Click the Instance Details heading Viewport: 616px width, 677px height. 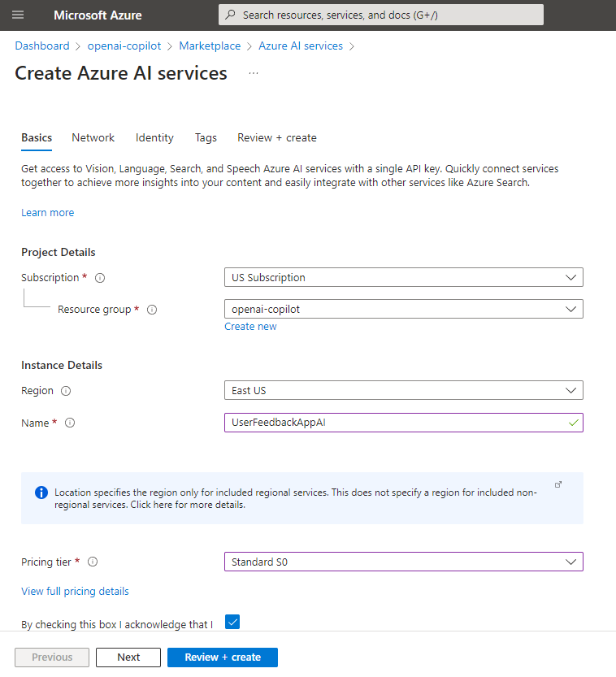[x=62, y=365]
